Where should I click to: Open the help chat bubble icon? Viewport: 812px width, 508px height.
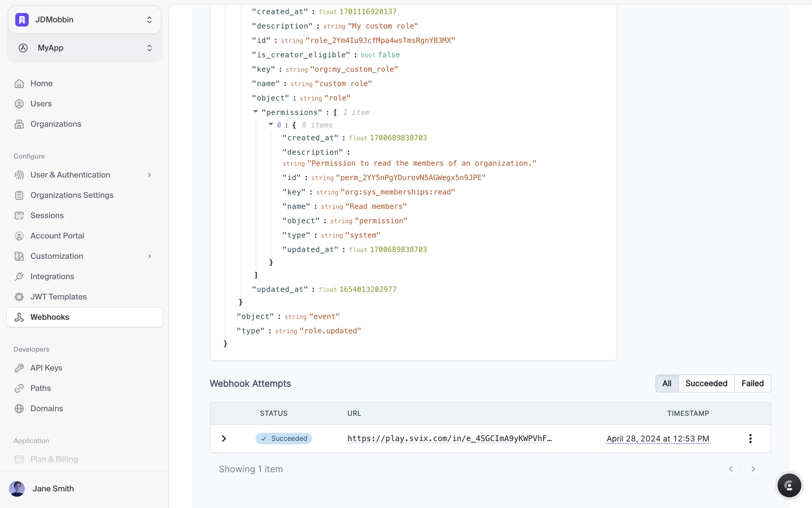[789, 486]
